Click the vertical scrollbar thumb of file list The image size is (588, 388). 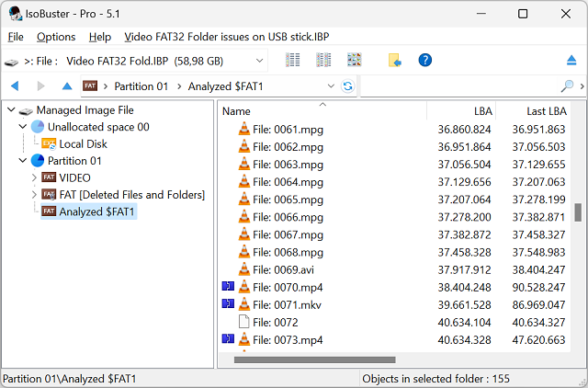578,212
